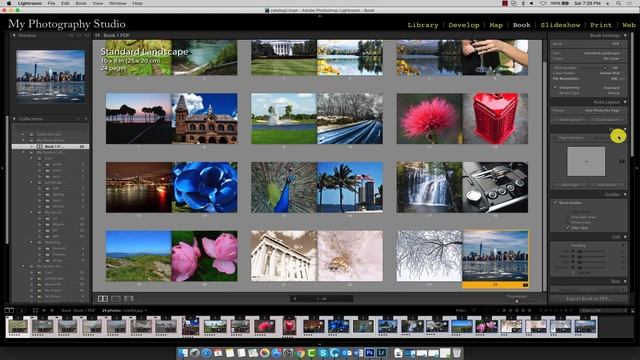Viewport: 640px width, 360px height.
Task: Enable Sharpening checkbox in Book Settings
Action: (x=555, y=87)
